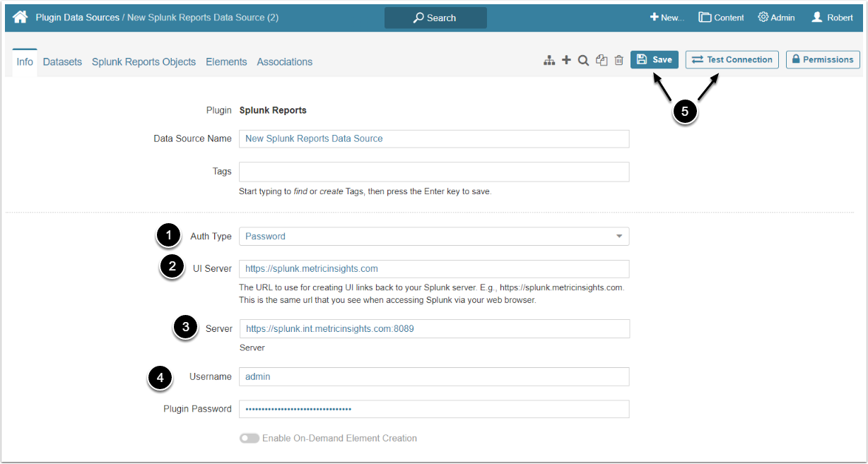Screen dimensions: 868x464
Task: Open the Search box in top bar
Action: (x=435, y=18)
